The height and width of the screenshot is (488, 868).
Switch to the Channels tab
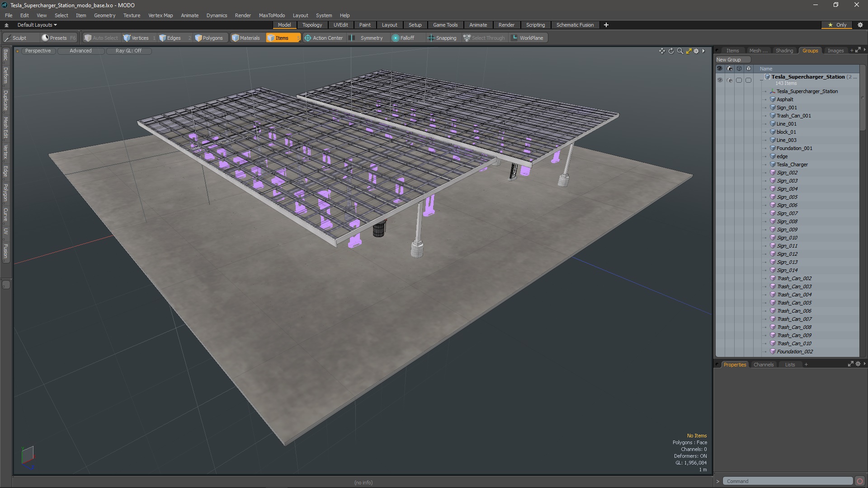(764, 365)
